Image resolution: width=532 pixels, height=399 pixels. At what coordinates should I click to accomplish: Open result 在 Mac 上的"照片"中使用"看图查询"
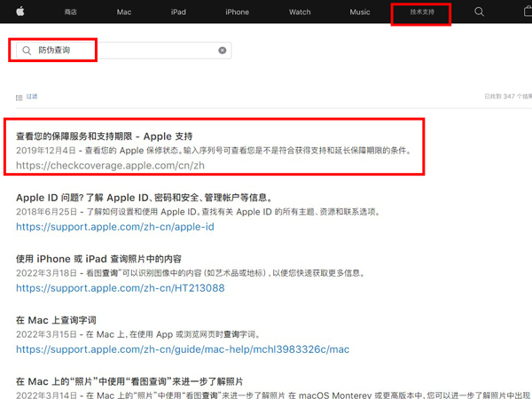129,381
